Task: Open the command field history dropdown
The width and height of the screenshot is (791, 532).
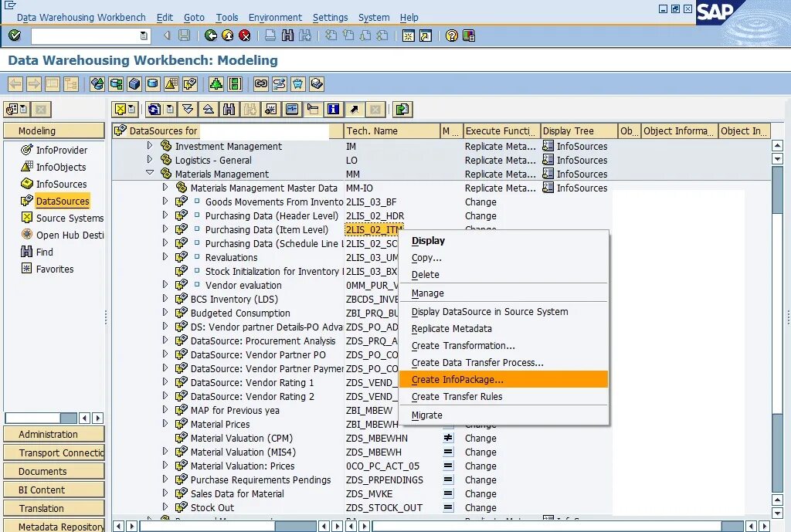Action: (144, 36)
